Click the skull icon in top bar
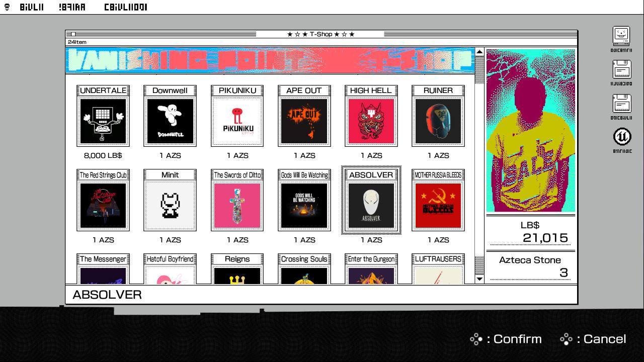 tap(7, 7)
